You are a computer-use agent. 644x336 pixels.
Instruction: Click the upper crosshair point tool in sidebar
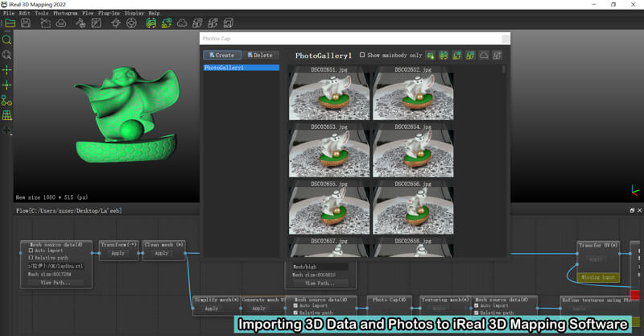tap(6, 70)
